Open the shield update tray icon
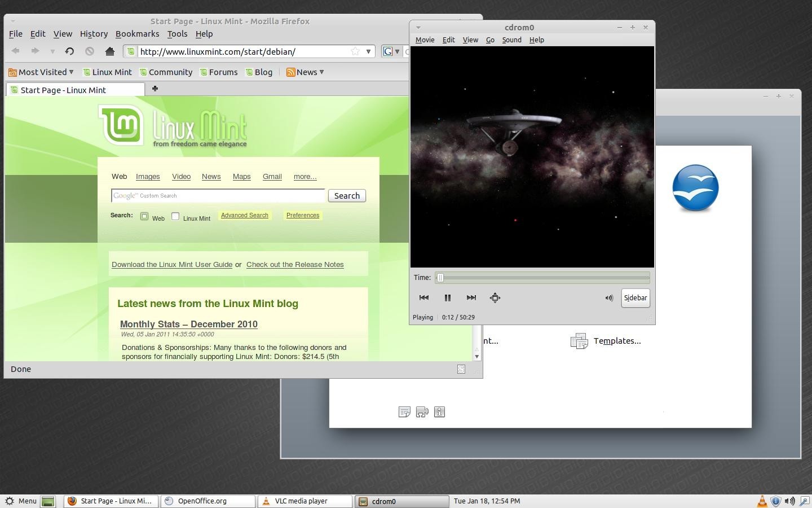This screenshot has width=812, height=508. (776, 501)
